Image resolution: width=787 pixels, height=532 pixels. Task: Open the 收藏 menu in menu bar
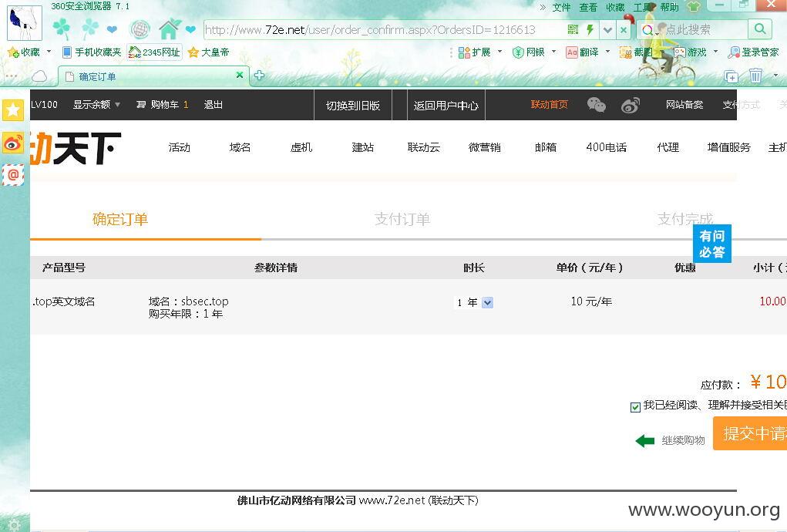pyautogui.click(x=615, y=7)
